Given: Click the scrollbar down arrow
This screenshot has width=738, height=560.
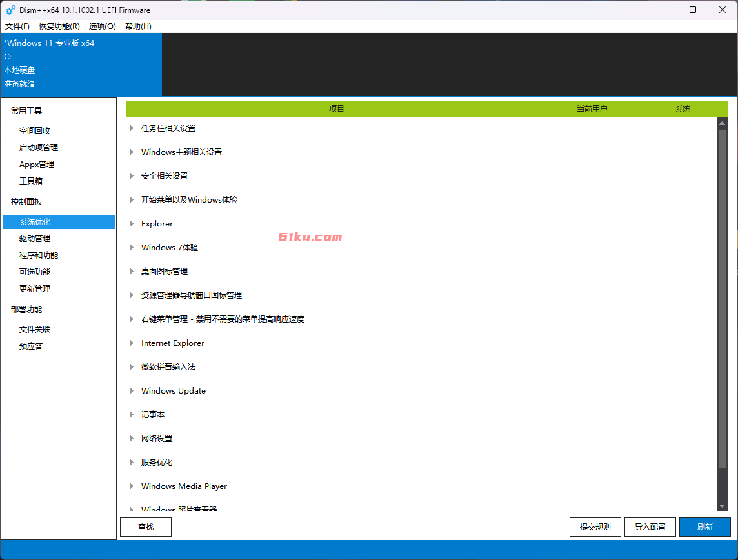Looking at the screenshot, I should [x=722, y=506].
